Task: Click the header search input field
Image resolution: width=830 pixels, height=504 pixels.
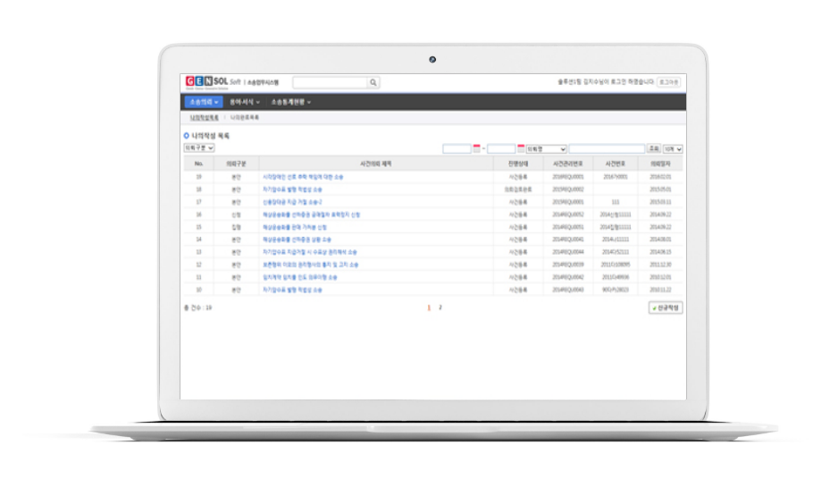Action: [x=330, y=82]
